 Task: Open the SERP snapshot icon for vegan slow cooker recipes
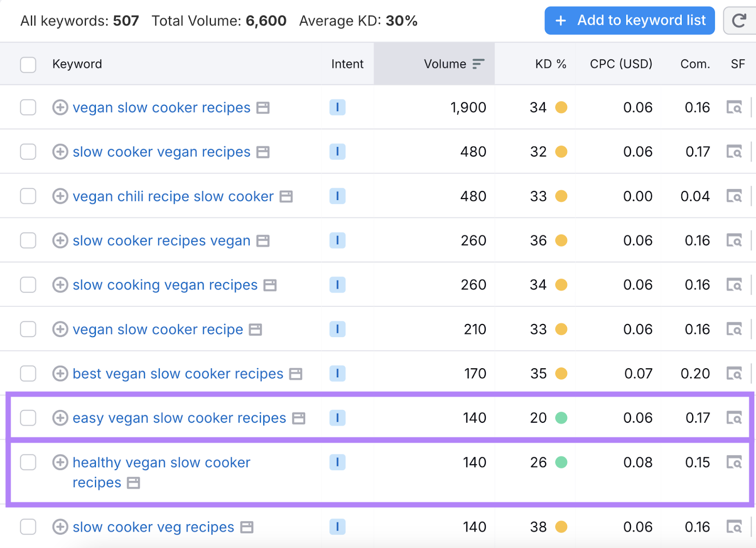point(263,107)
